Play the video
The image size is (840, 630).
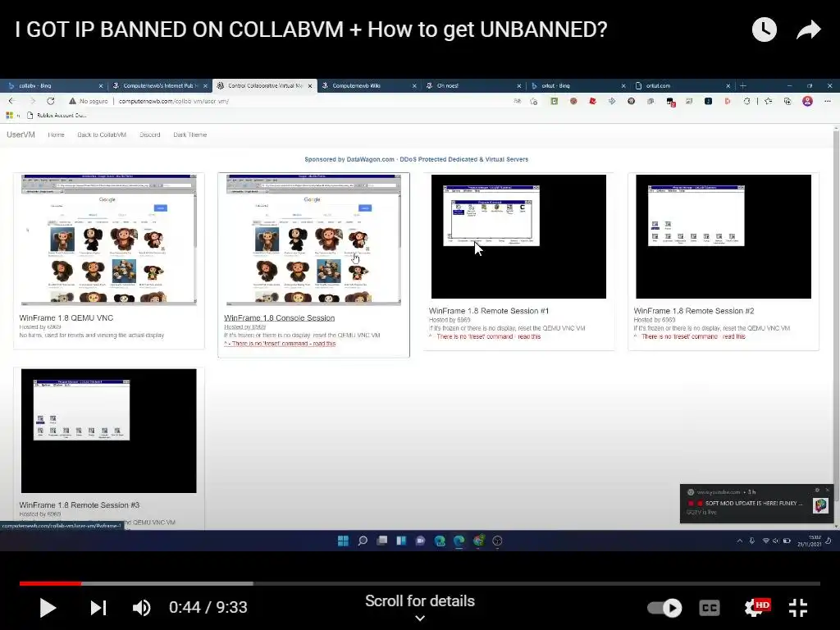pos(48,608)
